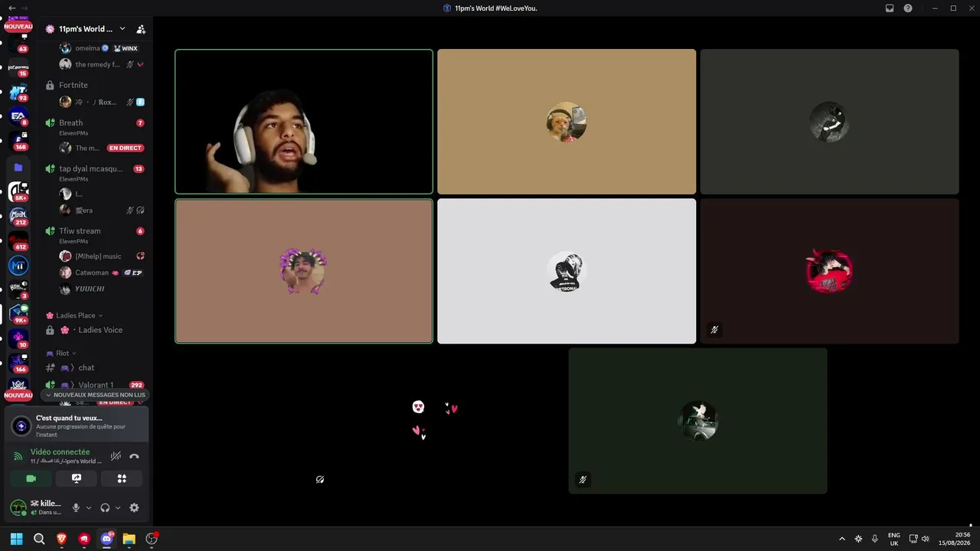The image size is (980, 551).
Task: Open the invite people icon beside server name
Action: tap(141, 29)
